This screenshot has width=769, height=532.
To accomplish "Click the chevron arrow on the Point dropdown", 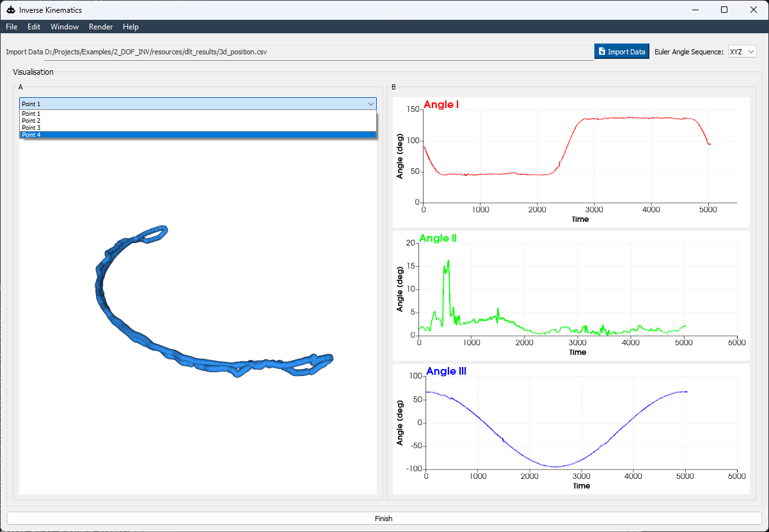I will pyautogui.click(x=370, y=104).
